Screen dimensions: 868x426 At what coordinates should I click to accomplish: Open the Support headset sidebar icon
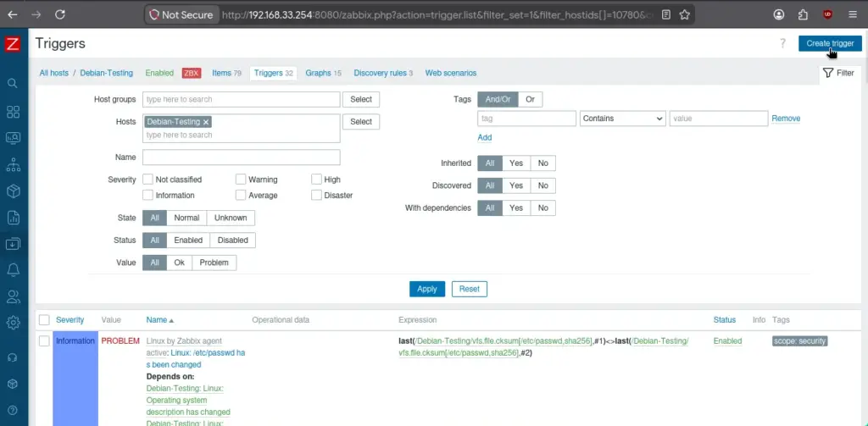[x=13, y=357]
